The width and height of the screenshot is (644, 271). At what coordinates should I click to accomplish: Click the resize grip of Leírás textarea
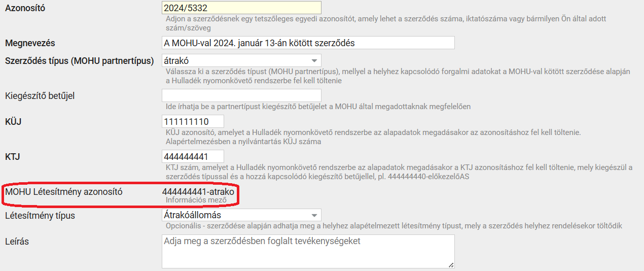point(451,264)
